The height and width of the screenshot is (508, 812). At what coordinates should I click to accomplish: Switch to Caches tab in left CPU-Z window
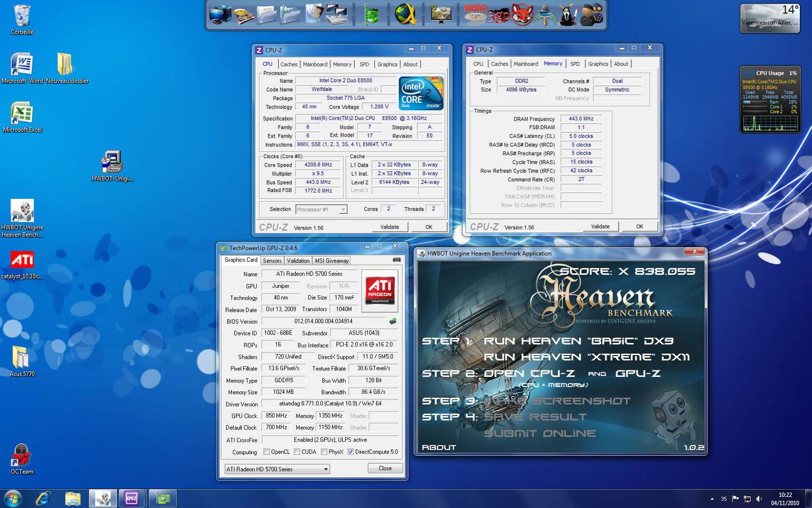pyautogui.click(x=289, y=64)
